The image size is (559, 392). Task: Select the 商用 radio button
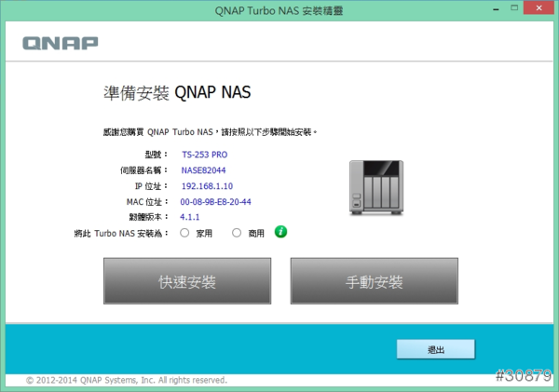(x=237, y=233)
